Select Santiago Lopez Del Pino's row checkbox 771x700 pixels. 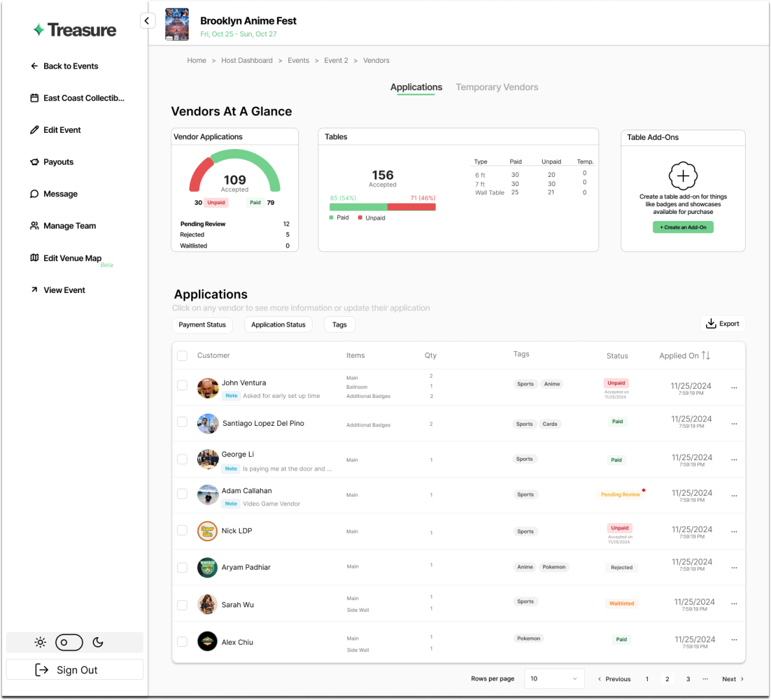[x=182, y=422]
